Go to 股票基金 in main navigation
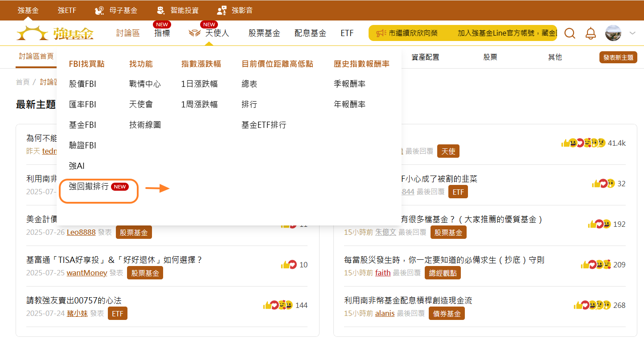 pyautogui.click(x=264, y=33)
